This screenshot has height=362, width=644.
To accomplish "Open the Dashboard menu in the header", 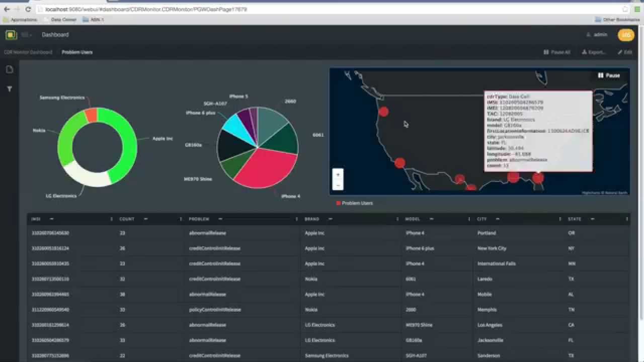I will click(55, 35).
